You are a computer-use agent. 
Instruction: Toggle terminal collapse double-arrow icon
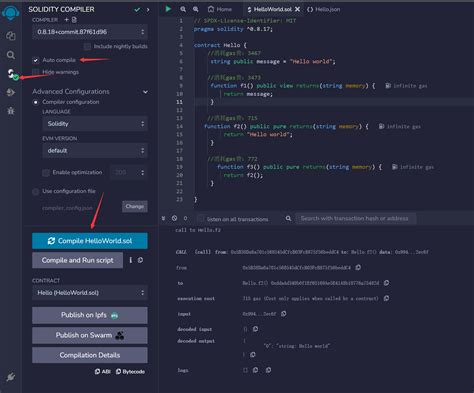163,218
